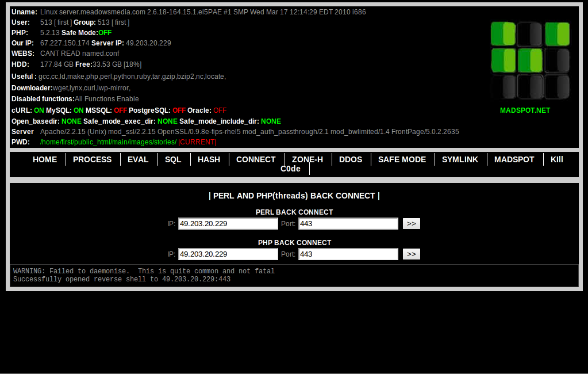Select the HASH menu item
Viewport: 588px width, 374px height.
pos(209,159)
